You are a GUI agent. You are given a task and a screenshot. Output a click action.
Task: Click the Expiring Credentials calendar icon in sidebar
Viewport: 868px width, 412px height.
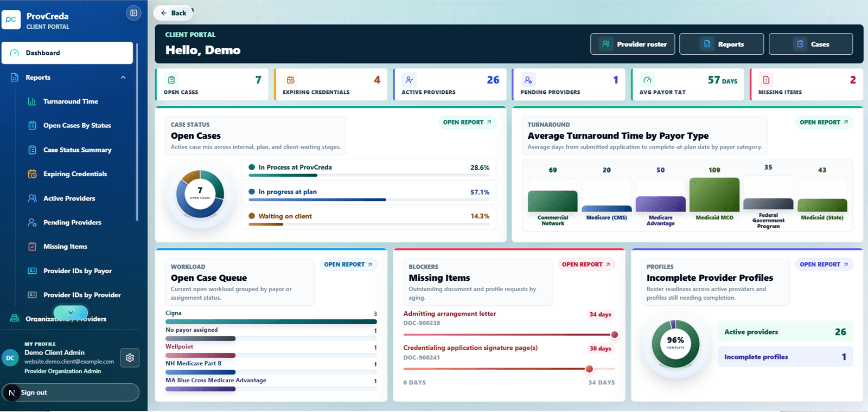32,174
